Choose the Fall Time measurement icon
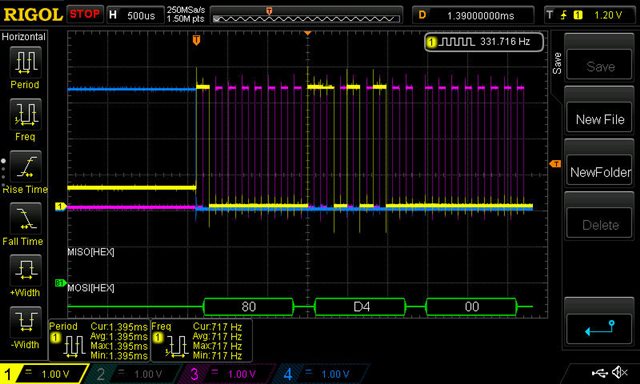Viewport: 640px width, 384px height. 25,218
